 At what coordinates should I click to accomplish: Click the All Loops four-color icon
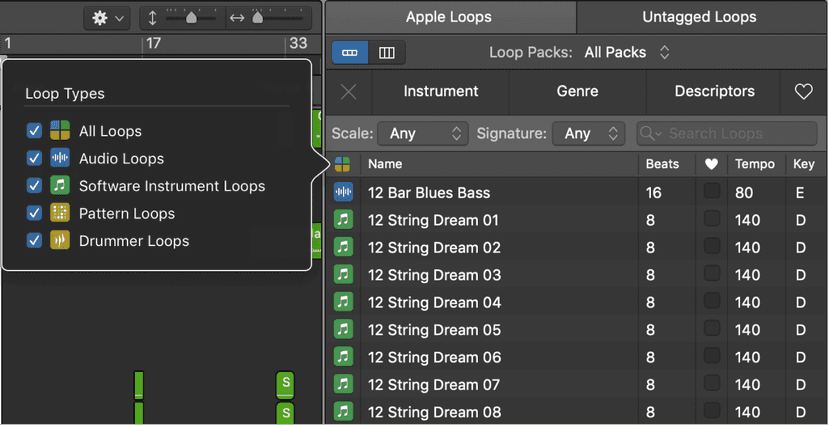click(60, 130)
